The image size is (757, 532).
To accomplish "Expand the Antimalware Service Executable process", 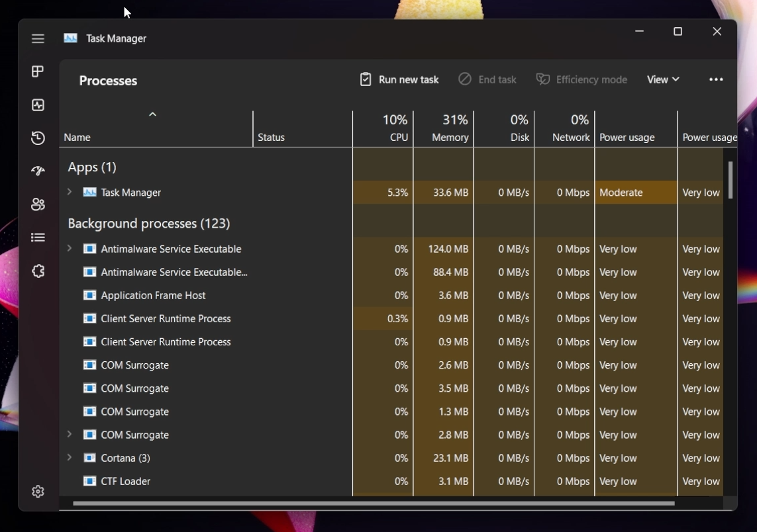I will [69, 249].
